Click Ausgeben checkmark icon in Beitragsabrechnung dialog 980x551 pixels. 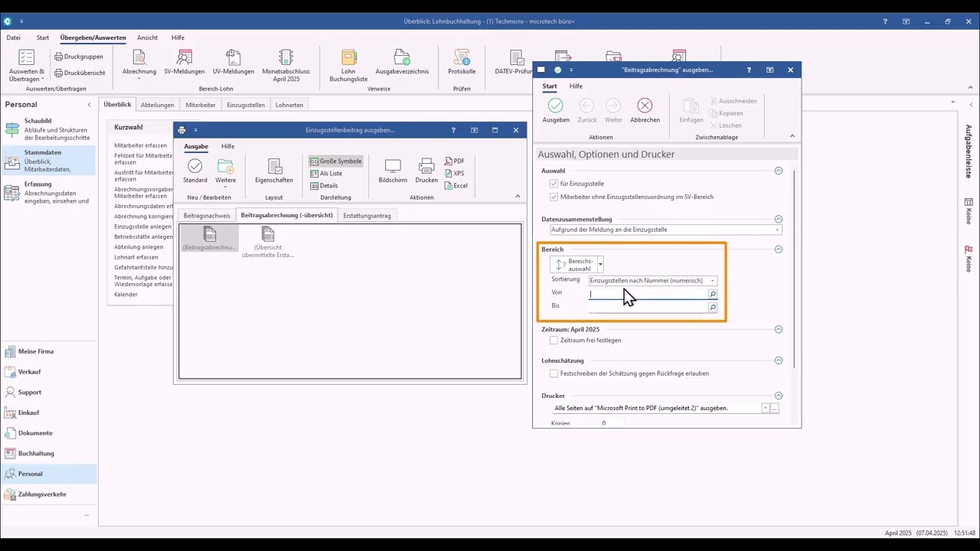click(556, 106)
